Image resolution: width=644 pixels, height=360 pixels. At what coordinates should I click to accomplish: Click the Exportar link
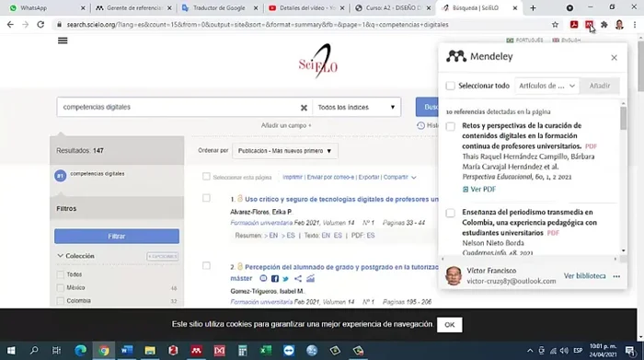coord(368,177)
